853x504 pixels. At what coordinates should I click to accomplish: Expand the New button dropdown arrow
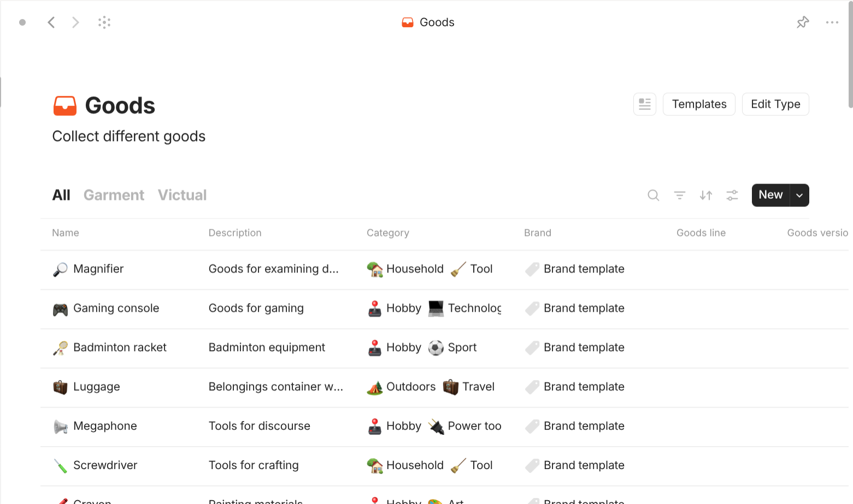click(799, 195)
